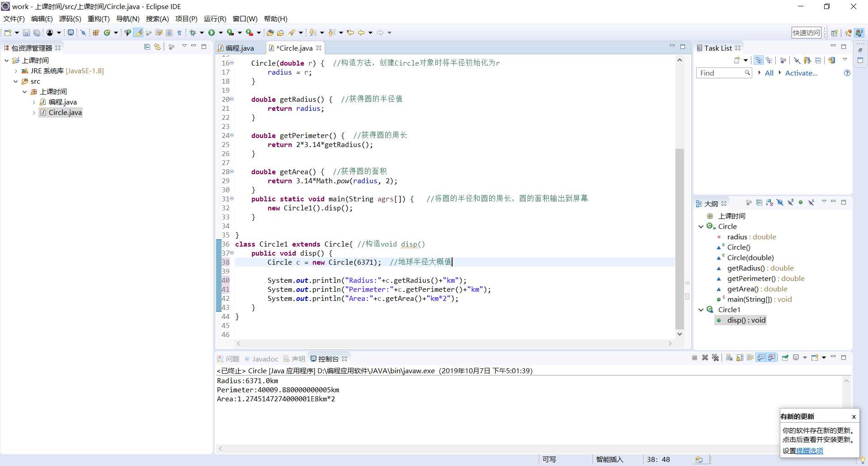The image size is (868, 466).
Task: Collapse the src folder node
Action: click(x=16, y=81)
